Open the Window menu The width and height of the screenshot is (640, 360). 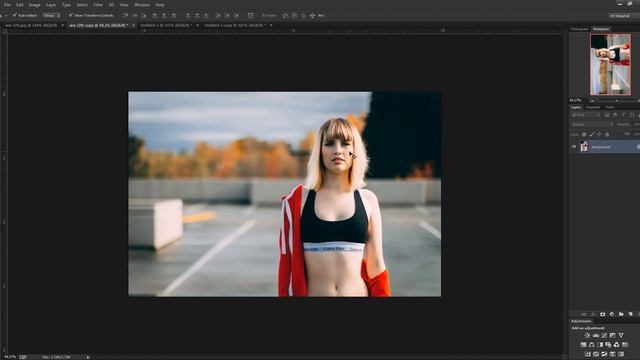(x=142, y=5)
